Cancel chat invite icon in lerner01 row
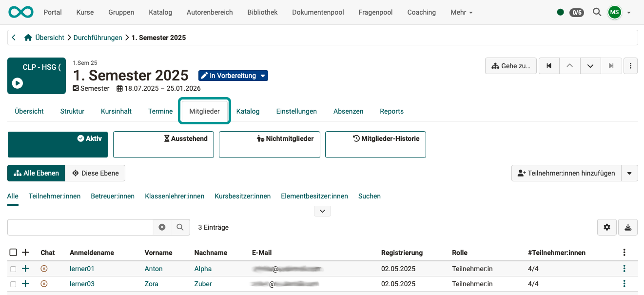Viewport: 644px width, 295px height. [43, 268]
